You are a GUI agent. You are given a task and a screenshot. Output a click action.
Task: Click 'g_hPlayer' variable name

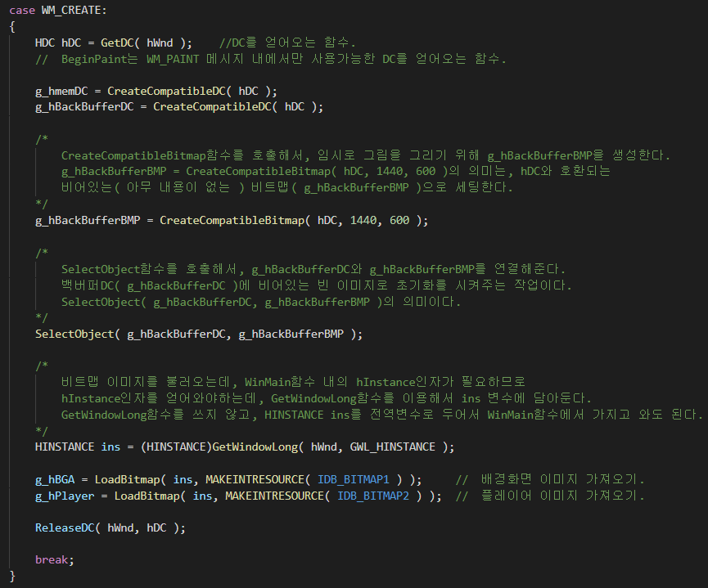point(65,496)
